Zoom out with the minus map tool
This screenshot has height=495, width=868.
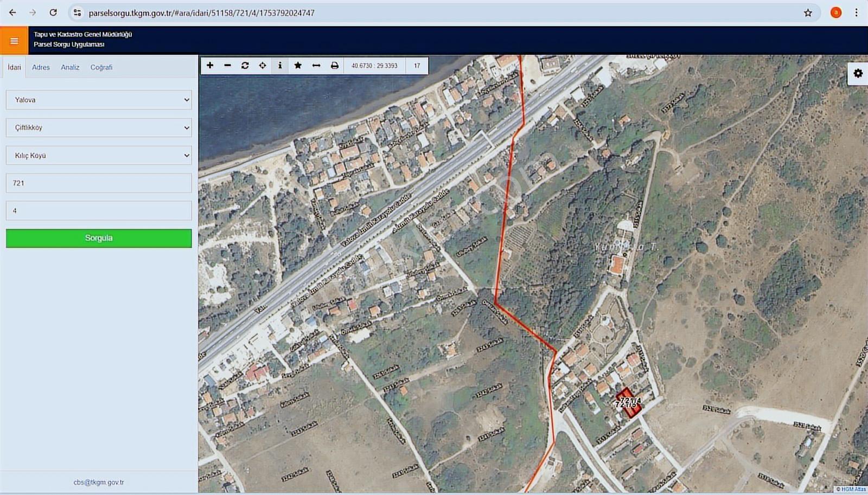(227, 66)
